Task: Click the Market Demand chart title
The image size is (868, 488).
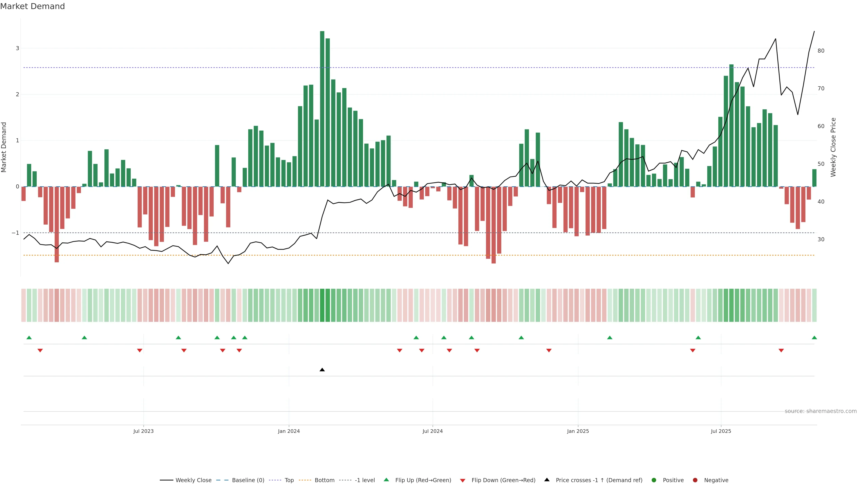Action: click(x=32, y=6)
